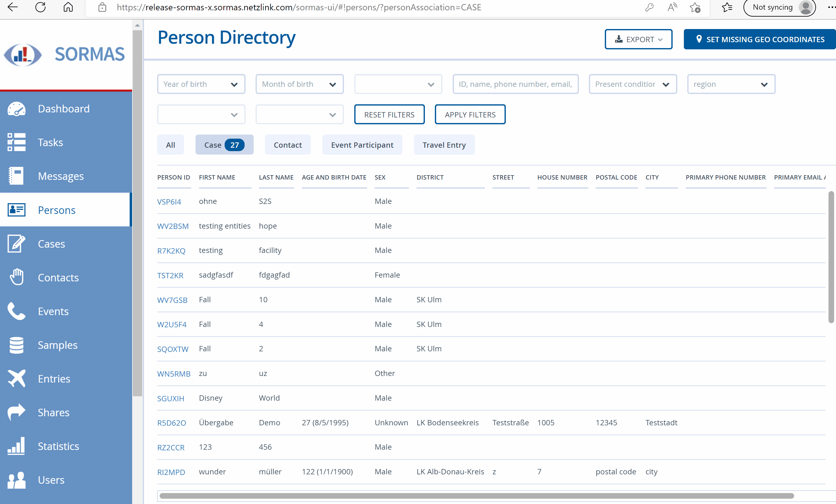Select the Event Participant tab
This screenshot has height=504, width=836.
click(362, 145)
